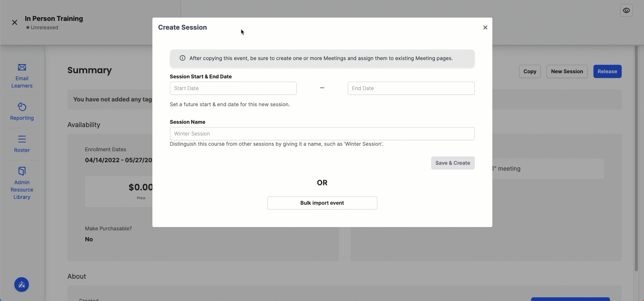Click the End Date field

click(411, 88)
